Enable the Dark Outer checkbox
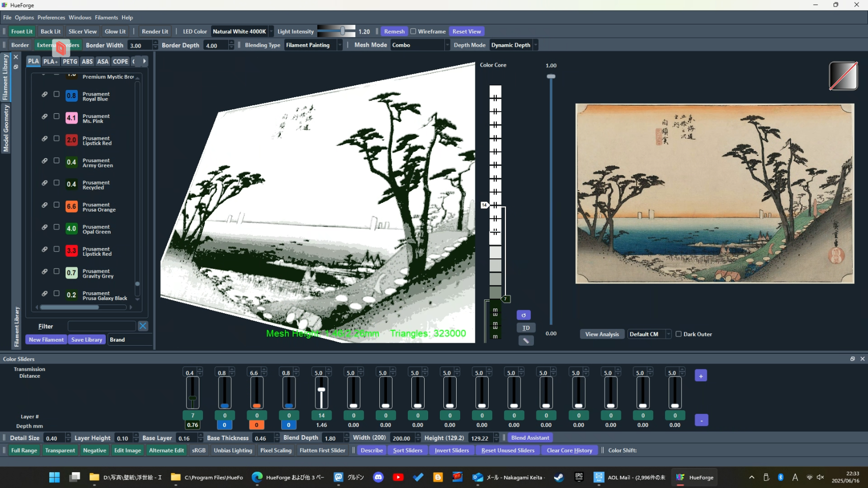 click(x=679, y=334)
